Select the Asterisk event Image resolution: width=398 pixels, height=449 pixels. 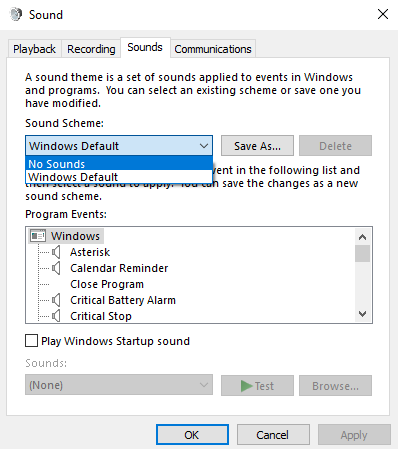coord(90,252)
